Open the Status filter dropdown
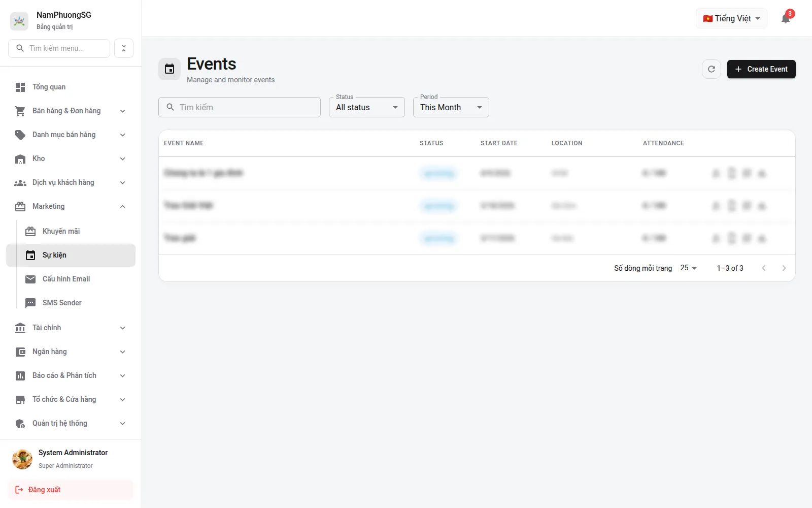This screenshot has height=508, width=812. point(367,107)
